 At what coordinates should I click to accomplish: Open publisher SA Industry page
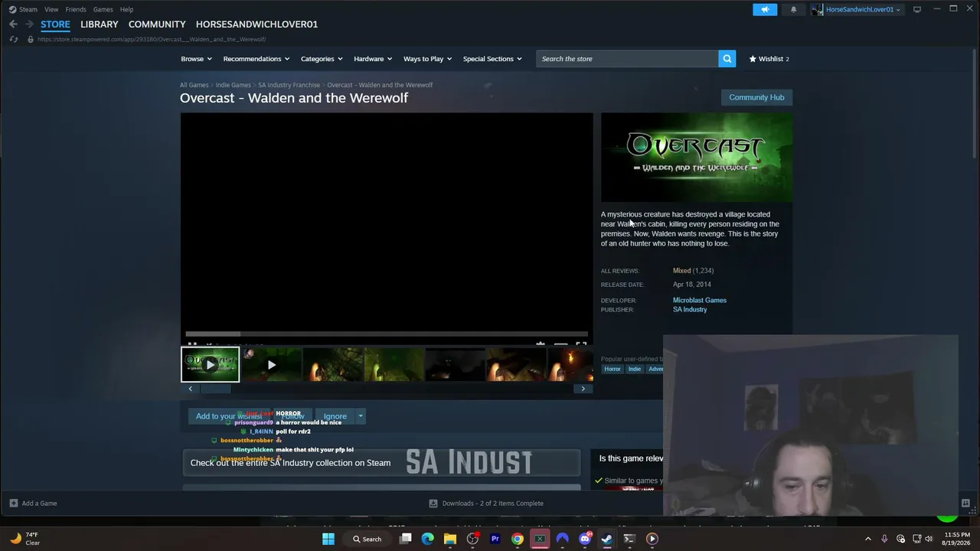(x=690, y=309)
